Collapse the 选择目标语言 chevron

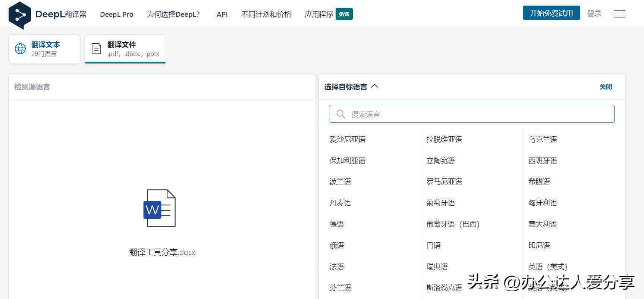(x=375, y=86)
